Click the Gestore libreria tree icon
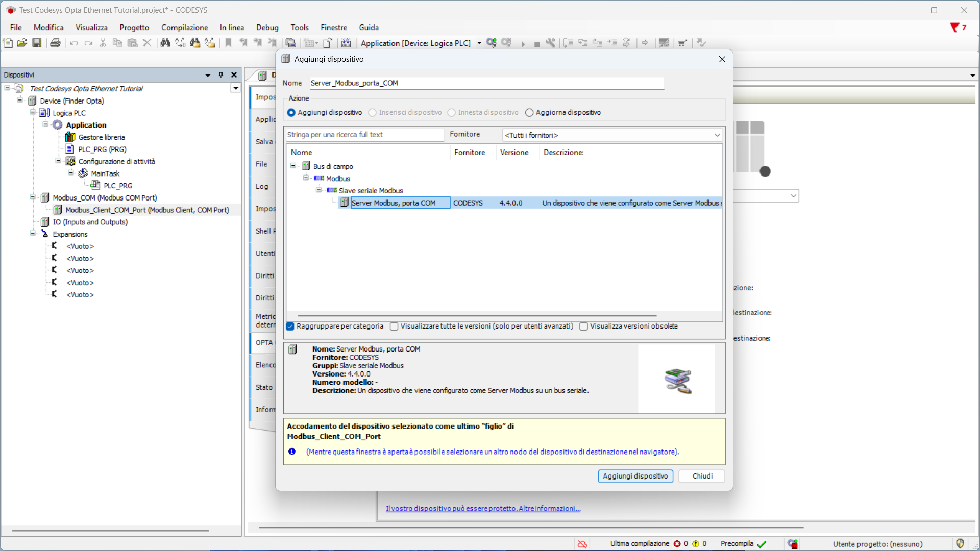This screenshot has width=980, height=551. [70, 137]
